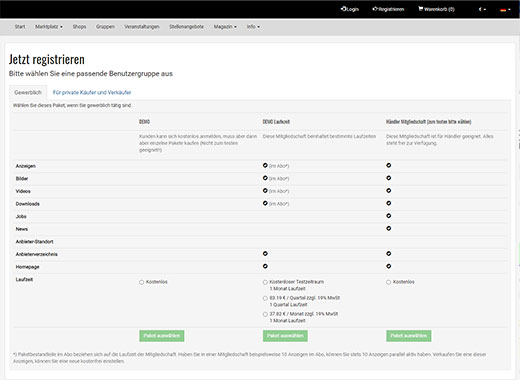The height and width of the screenshot is (380, 520).
Task: Click the Händler Mitgliedschaft column heading
Action: (428, 122)
